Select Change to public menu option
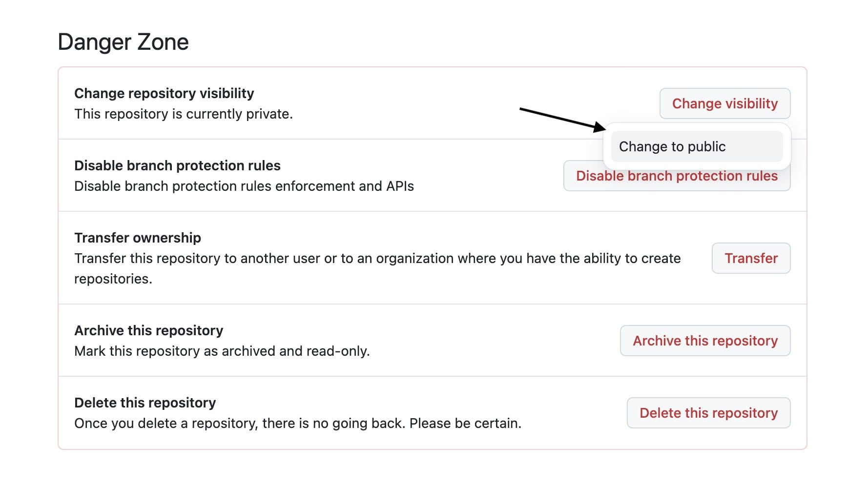Viewport: 868px width, 487px height. (x=697, y=146)
